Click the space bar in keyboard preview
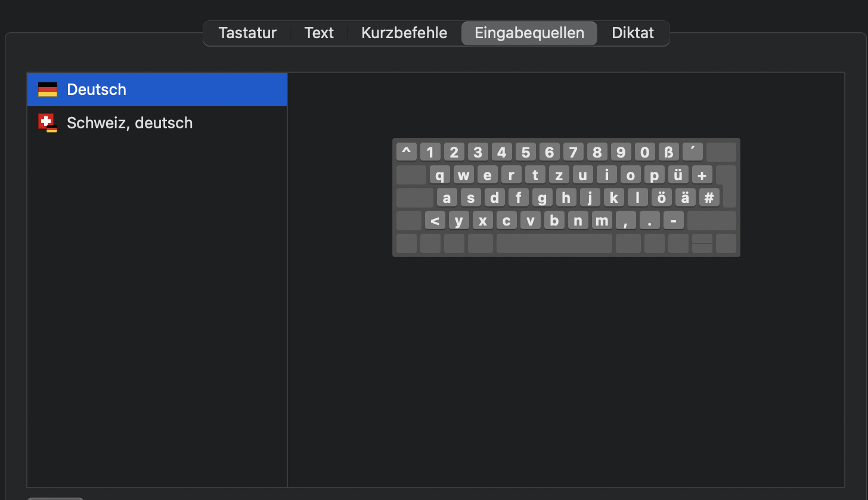This screenshot has width=868, height=500. tap(554, 243)
